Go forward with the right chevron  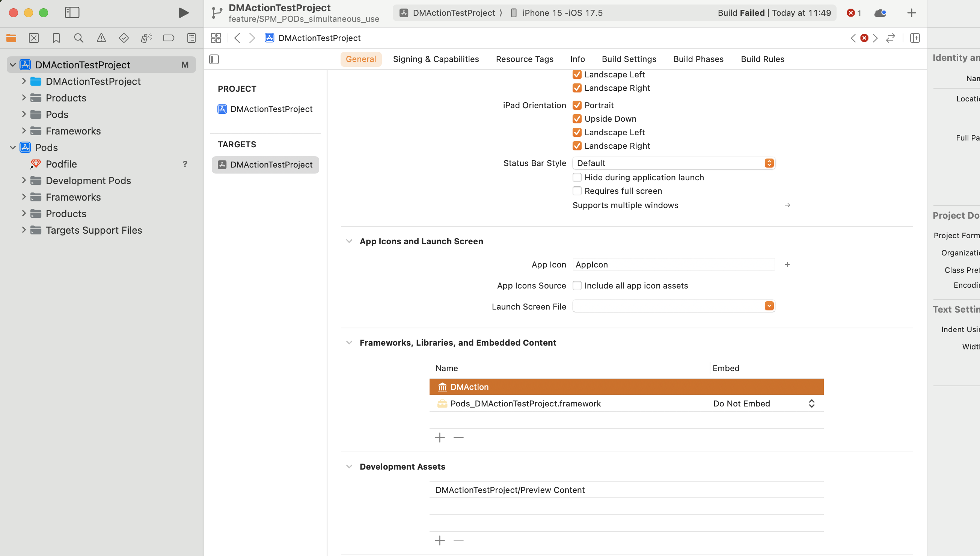pyautogui.click(x=252, y=38)
